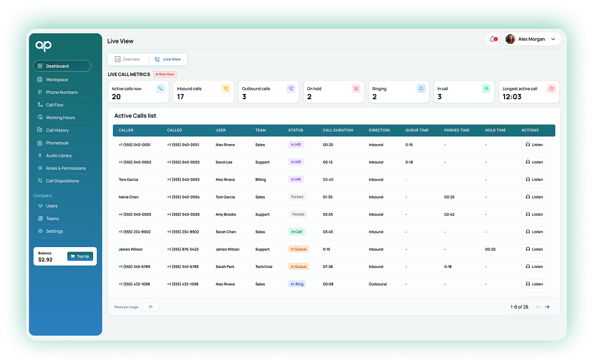Open the Rows per page selector
593x364 pixels.
click(x=151, y=307)
